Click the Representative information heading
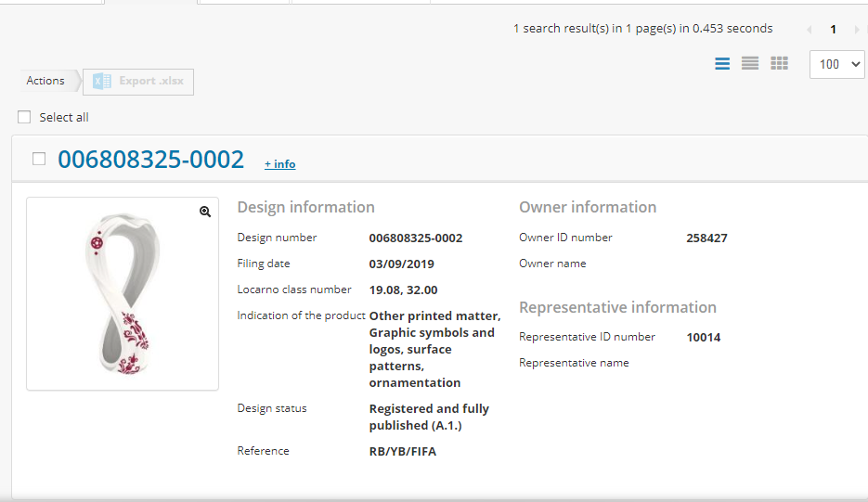 tap(617, 307)
